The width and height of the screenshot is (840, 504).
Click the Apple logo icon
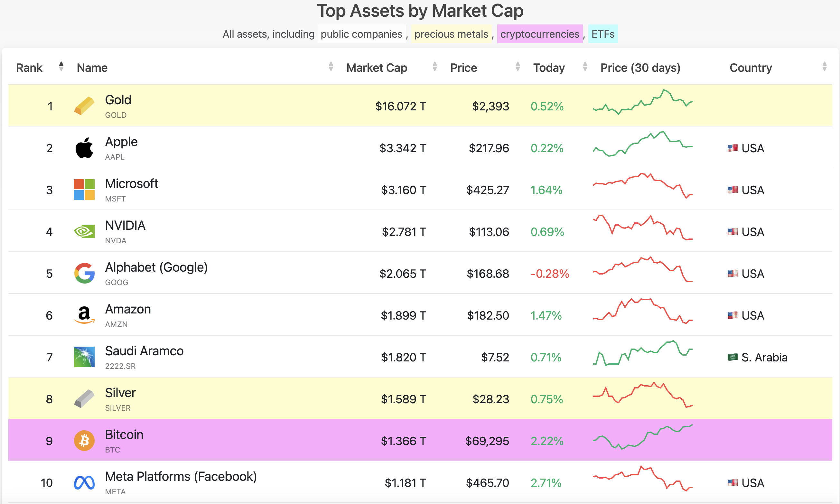tap(84, 148)
